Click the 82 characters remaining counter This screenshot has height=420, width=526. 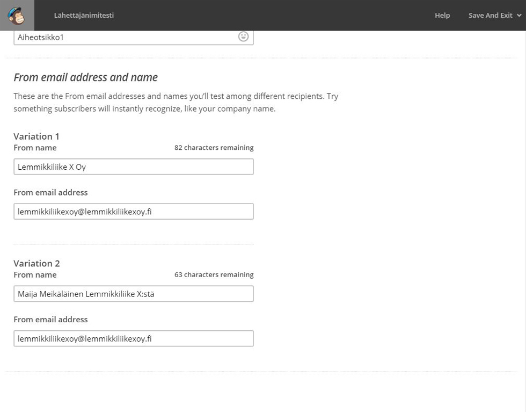[214, 148]
